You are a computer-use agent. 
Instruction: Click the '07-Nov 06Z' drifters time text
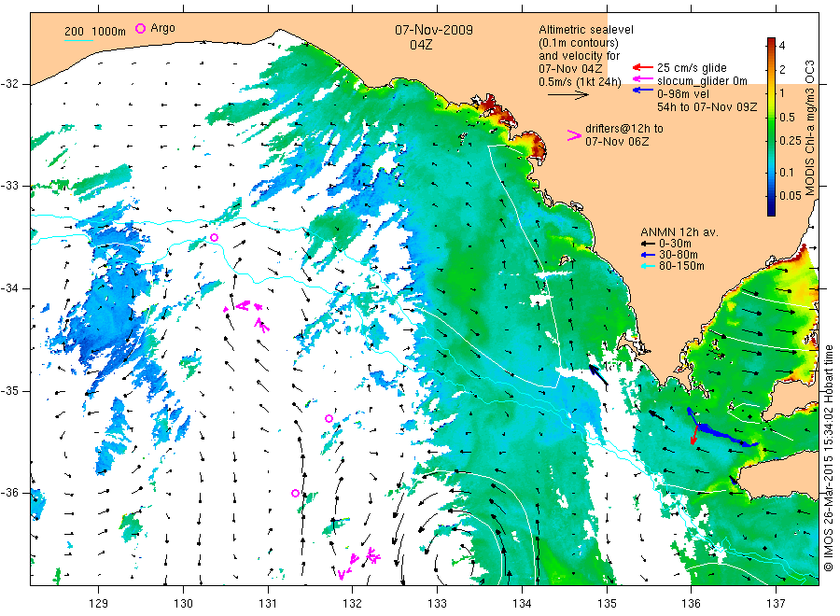[617, 142]
